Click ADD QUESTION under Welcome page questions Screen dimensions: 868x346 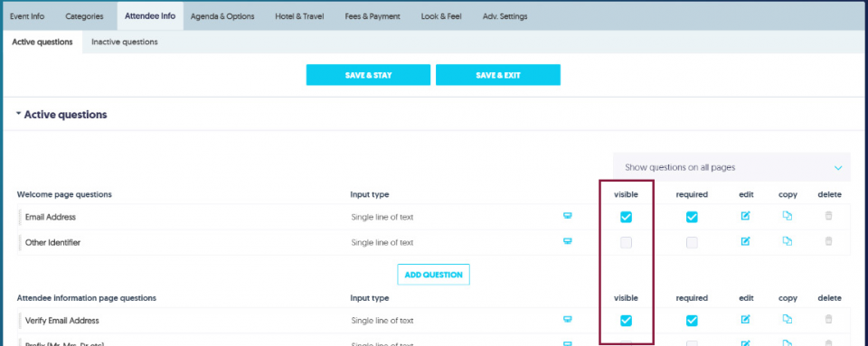pyautogui.click(x=433, y=275)
